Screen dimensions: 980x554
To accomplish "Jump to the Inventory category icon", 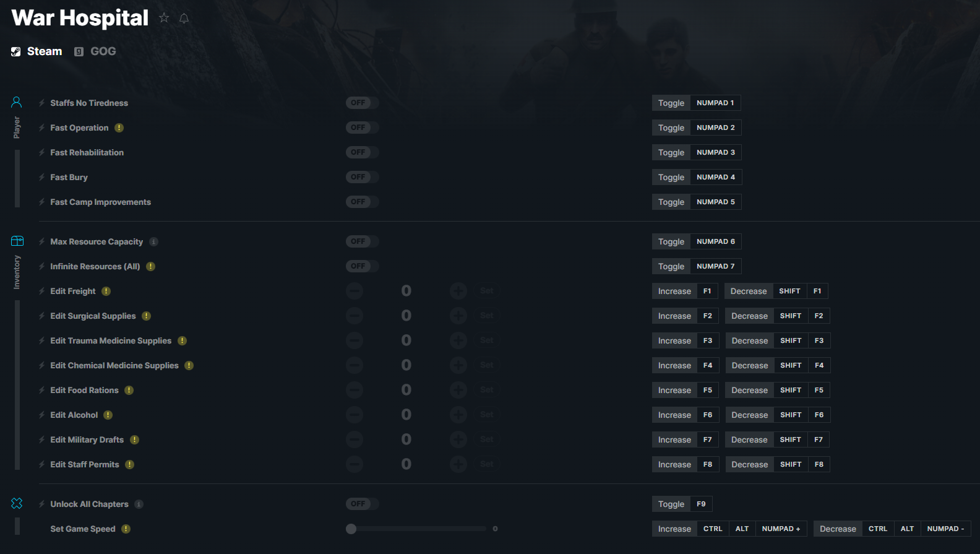I will click(x=17, y=241).
